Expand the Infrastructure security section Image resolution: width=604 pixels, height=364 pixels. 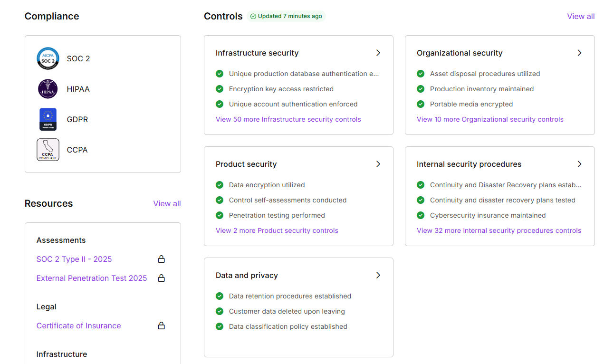pos(378,53)
